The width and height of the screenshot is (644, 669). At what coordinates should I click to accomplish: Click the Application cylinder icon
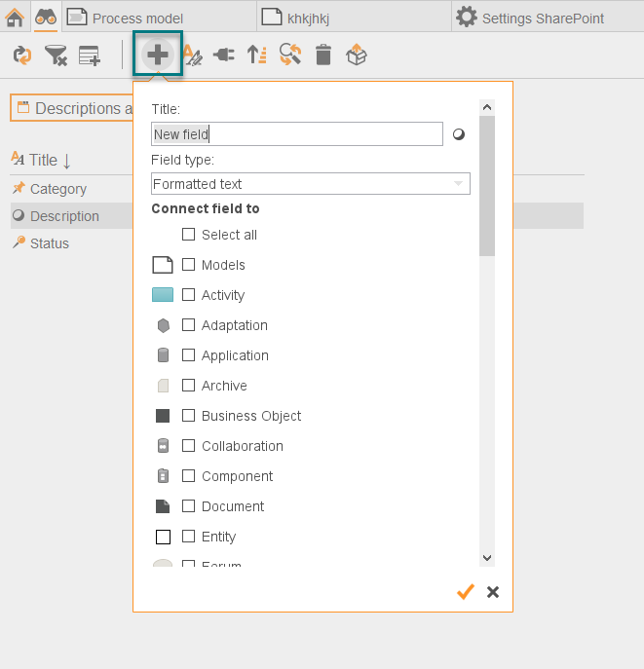163,355
